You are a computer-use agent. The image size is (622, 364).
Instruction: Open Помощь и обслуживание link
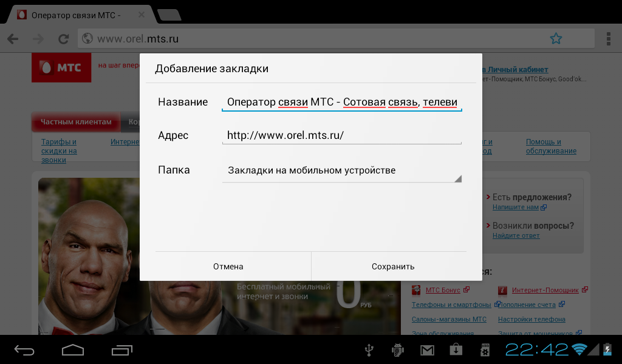[551, 146]
